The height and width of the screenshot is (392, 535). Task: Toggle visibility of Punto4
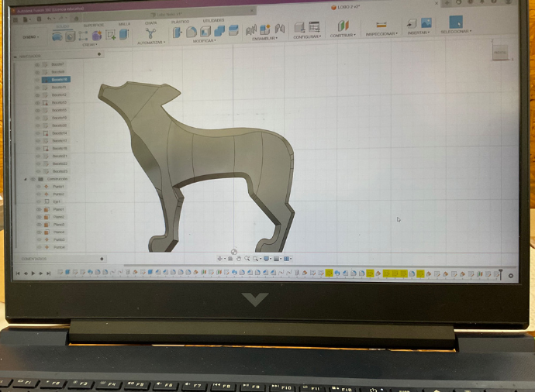[39, 247]
